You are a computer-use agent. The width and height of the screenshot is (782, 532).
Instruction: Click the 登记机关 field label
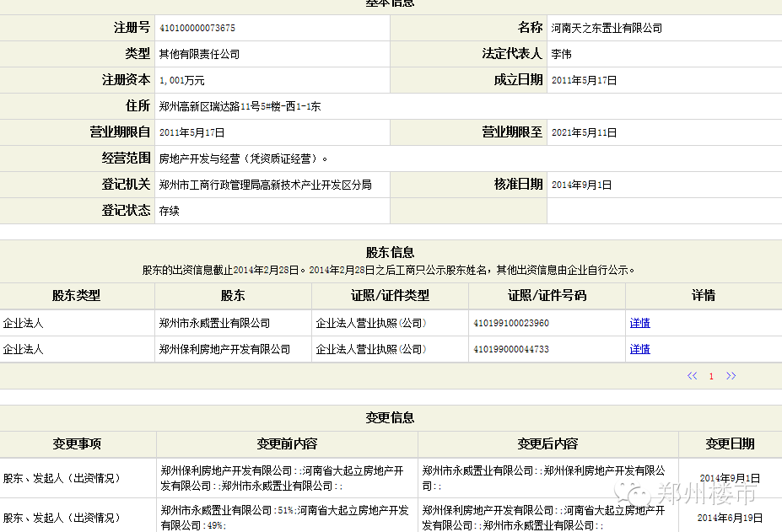[126, 185]
